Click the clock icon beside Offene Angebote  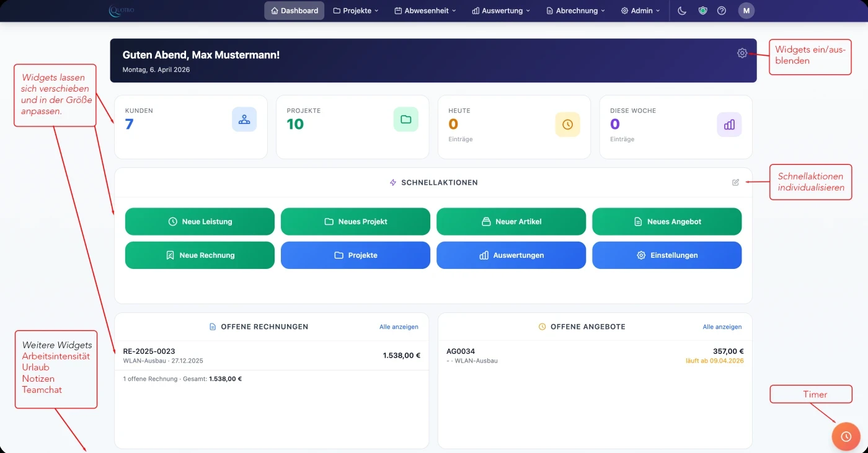[x=542, y=327]
